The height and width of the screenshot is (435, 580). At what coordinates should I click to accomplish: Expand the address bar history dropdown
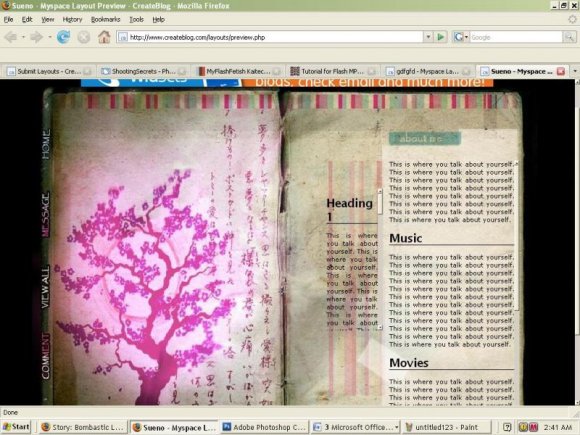tap(428, 37)
